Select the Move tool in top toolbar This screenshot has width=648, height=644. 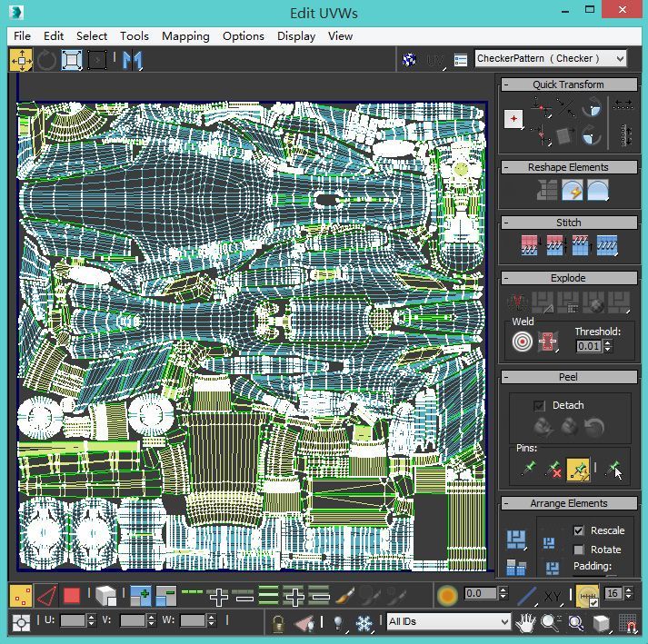point(21,60)
